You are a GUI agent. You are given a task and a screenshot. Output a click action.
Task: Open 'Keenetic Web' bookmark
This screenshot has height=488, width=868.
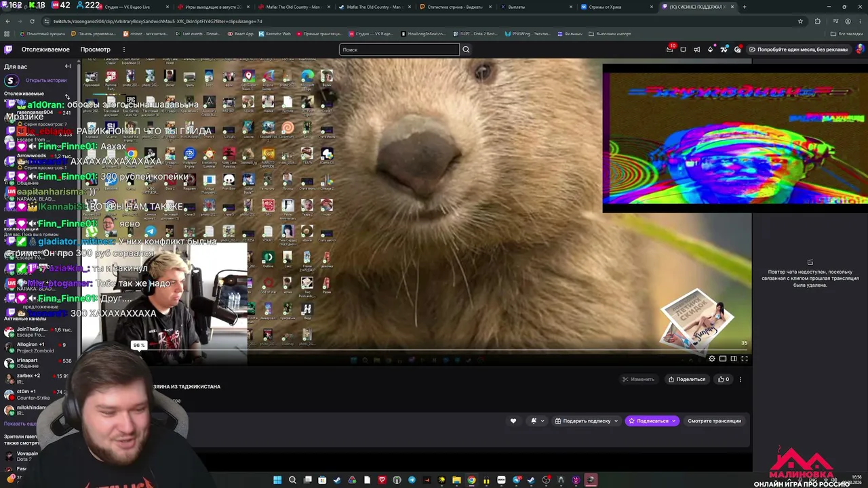click(x=275, y=33)
